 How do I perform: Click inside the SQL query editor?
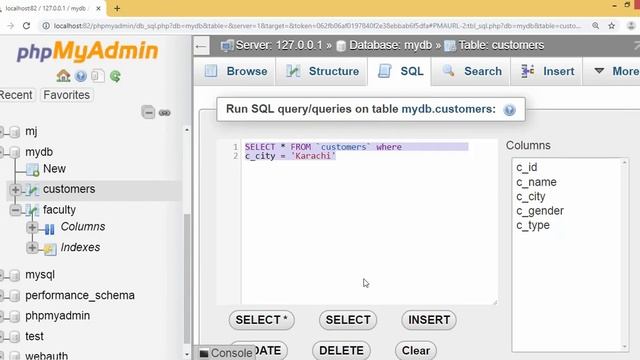tap(369, 222)
